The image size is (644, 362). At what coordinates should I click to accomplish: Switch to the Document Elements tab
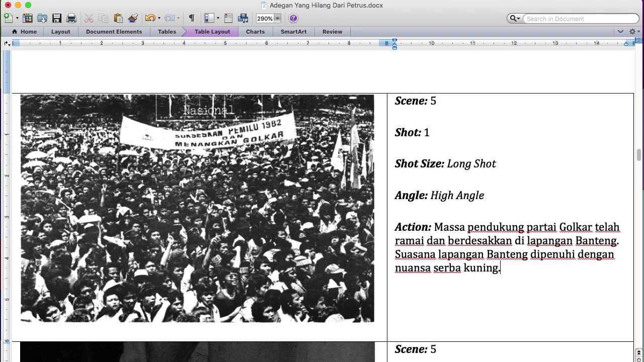pos(114,32)
